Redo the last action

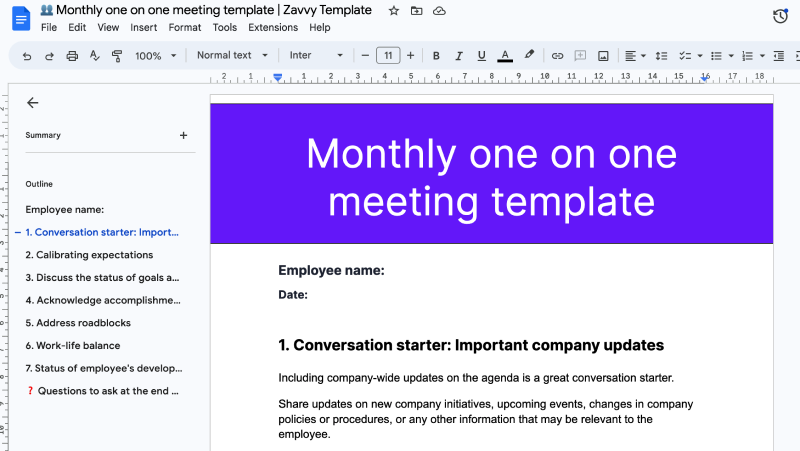[49, 56]
